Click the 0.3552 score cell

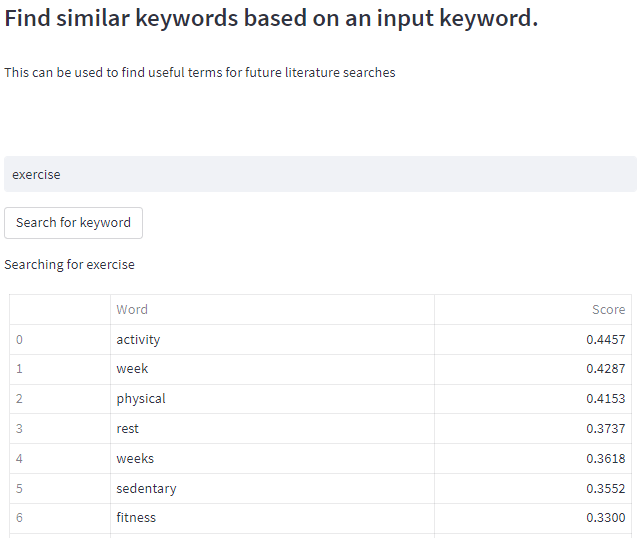pyautogui.click(x=532, y=488)
